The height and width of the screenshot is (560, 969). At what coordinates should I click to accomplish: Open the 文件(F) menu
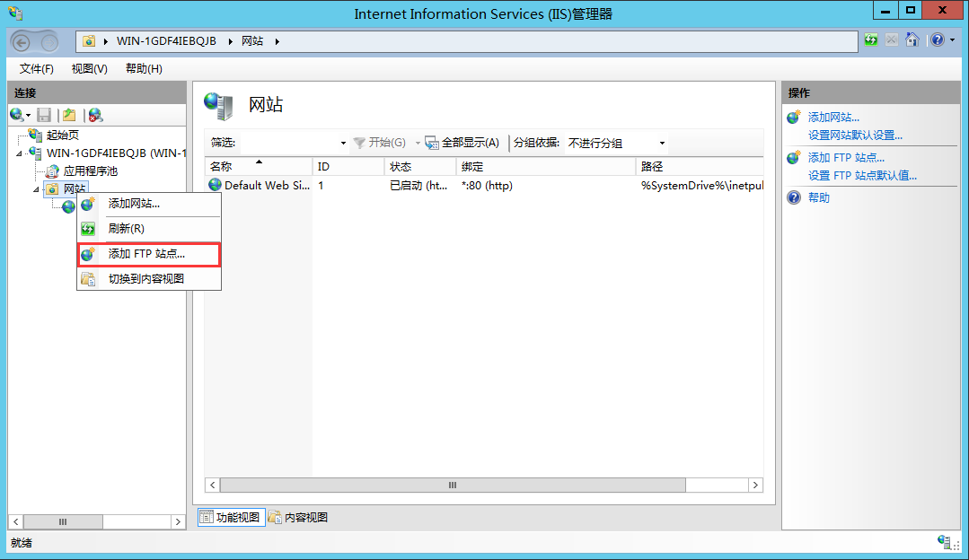[37, 68]
